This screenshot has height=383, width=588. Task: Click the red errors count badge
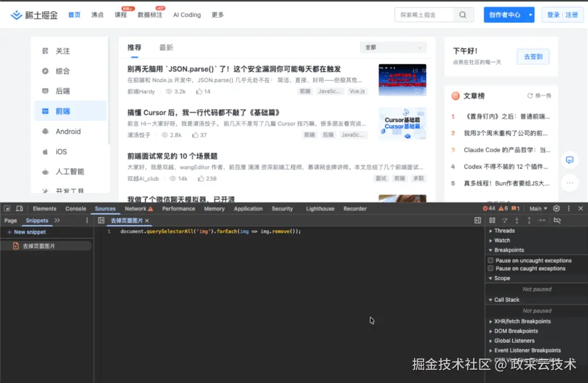point(489,209)
